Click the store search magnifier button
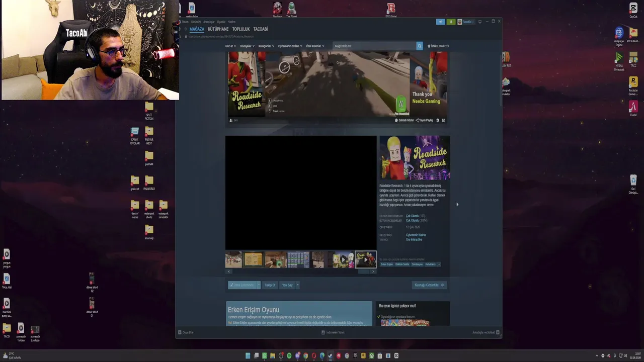Image resolution: width=644 pixels, height=362 pixels. 419,46
